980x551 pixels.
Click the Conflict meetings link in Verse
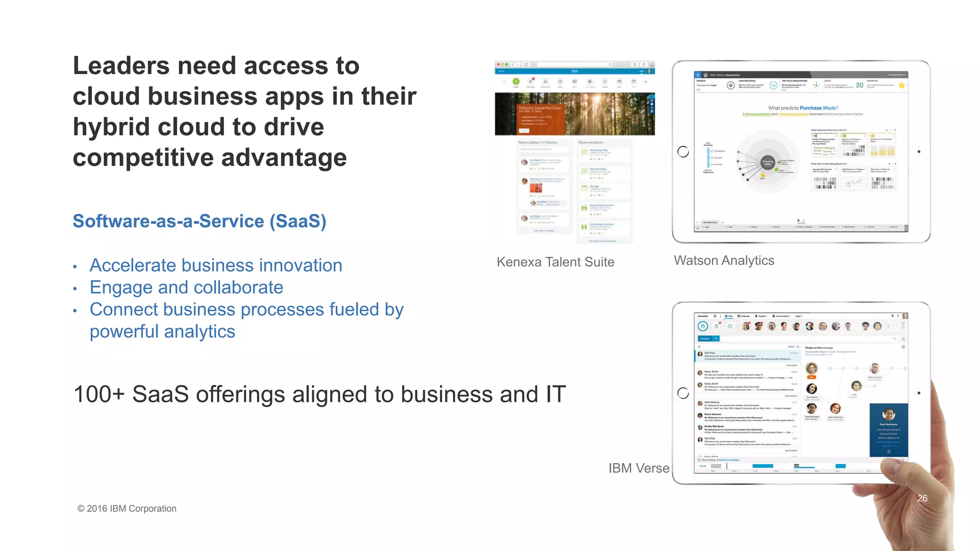pyautogui.click(x=729, y=460)
